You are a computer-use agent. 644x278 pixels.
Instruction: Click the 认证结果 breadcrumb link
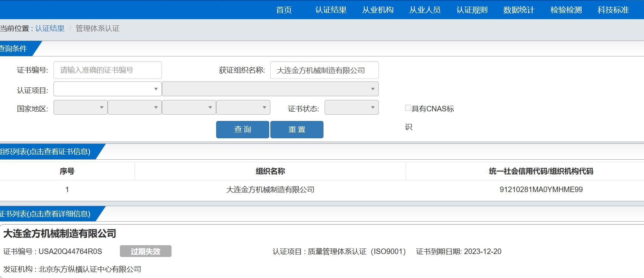tap(50, 28)
